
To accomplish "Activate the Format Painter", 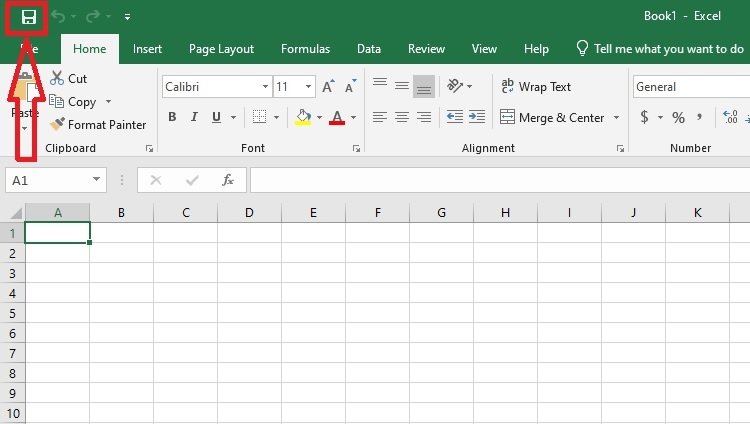I will pyautogui.click(x=98, y=124).
